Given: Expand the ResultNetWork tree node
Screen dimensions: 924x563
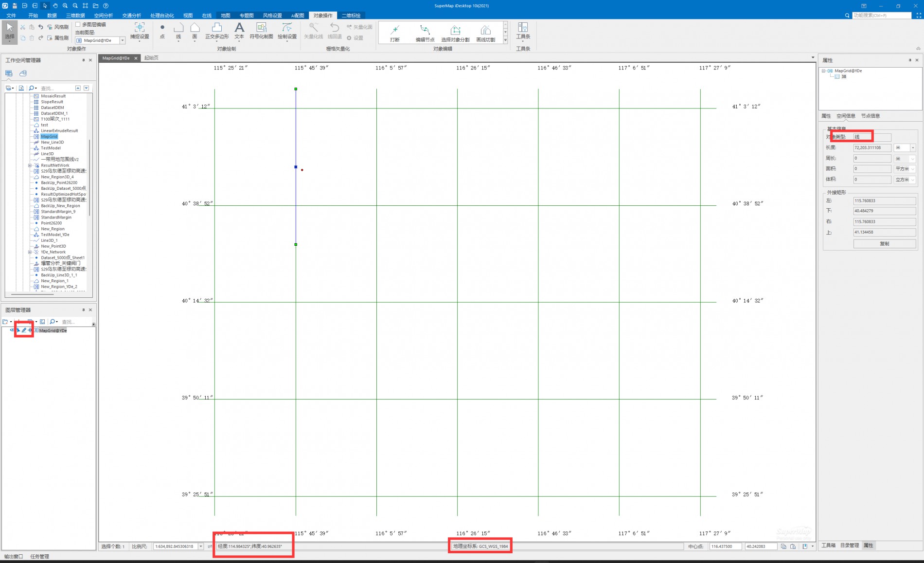Looking at the screenshot, I should (30, 165).
